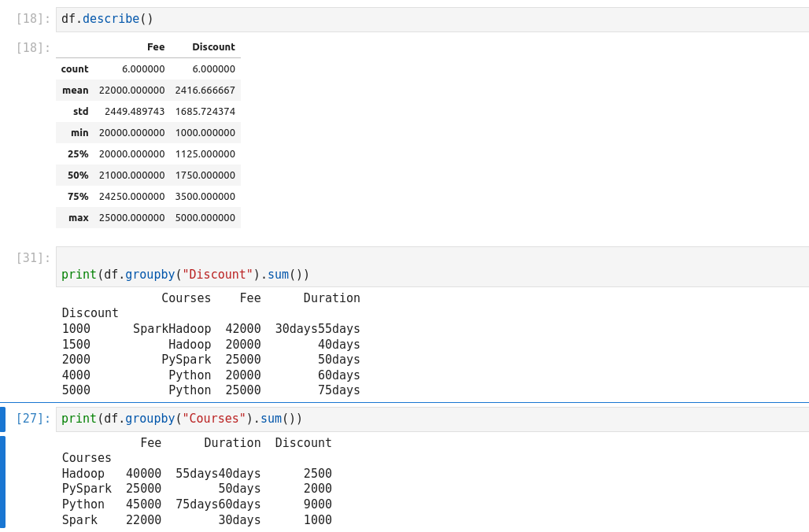Click the 50% row label
The width and height of the screenshot is (809, 532).
(x=78, y=175)
